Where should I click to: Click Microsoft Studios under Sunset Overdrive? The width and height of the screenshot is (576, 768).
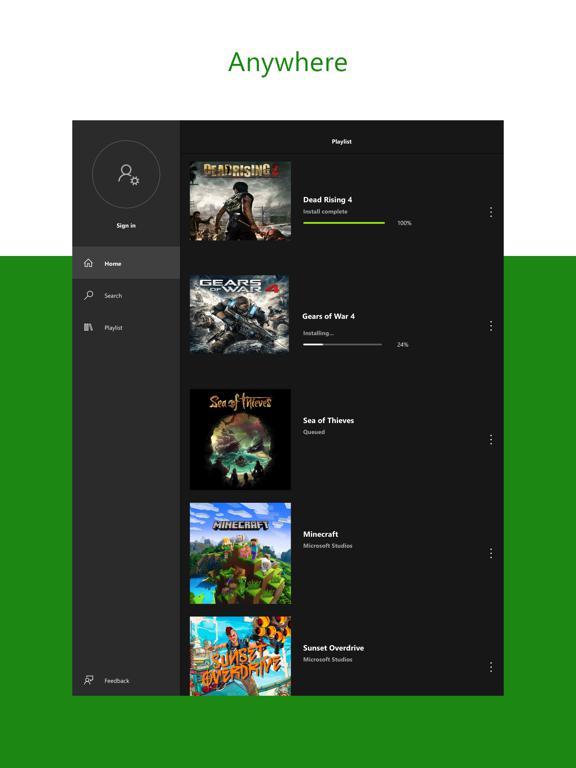coord(327,659)
